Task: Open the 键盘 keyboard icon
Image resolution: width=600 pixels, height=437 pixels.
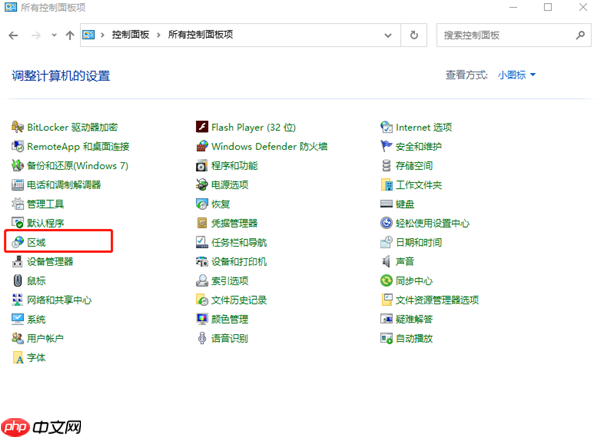Action: 386,204
